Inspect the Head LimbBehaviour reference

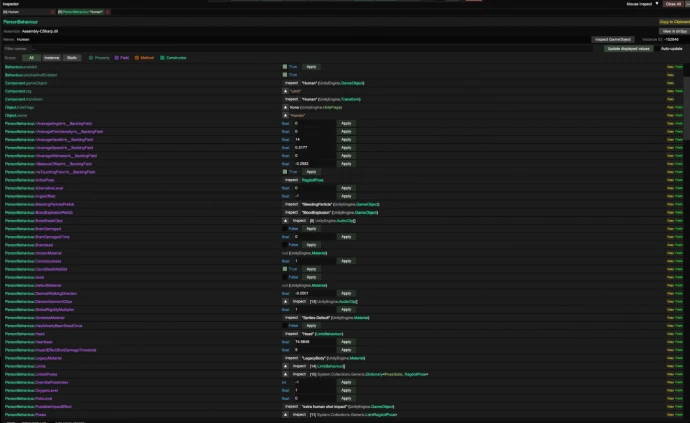click(291, 334)
